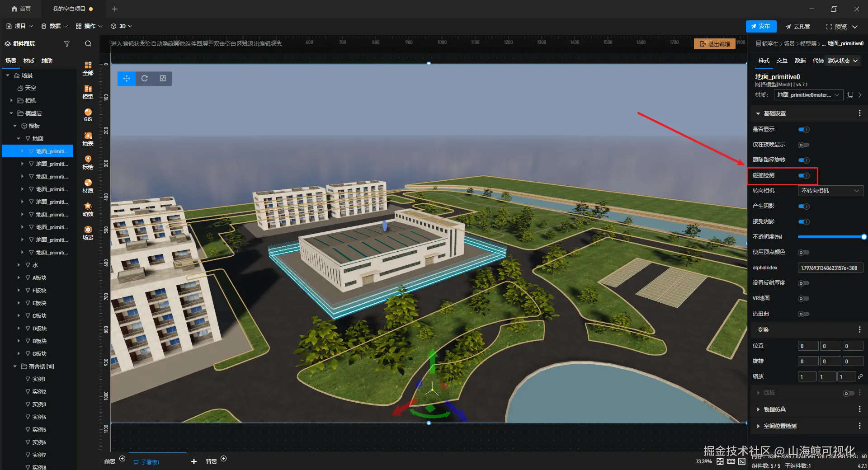Toggle the 仅在夜晚显示 switch
Image resolution: width=868 pixels, height=470 pixels.
pos(804,145)
